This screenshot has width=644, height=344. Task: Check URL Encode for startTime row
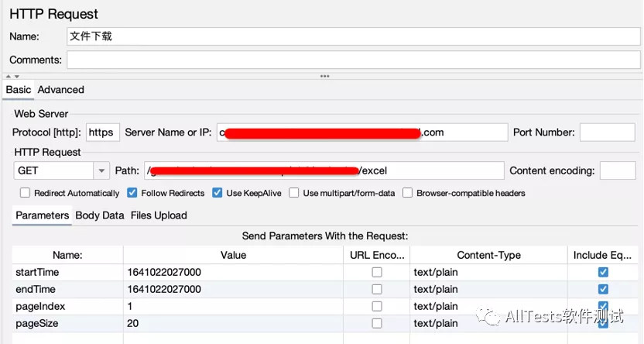click(x=377, y=272)
